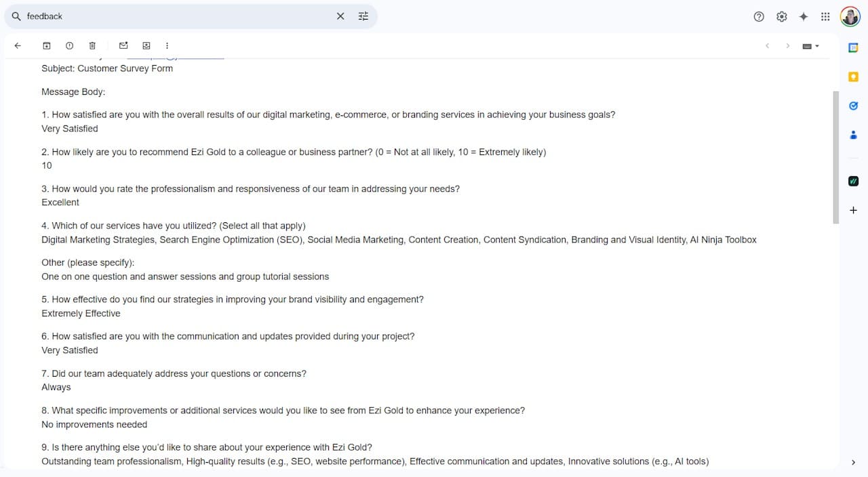This screenshot has height=477, width=868.
Task: Open Google Tasks side panel
Action: coord(854,106)
